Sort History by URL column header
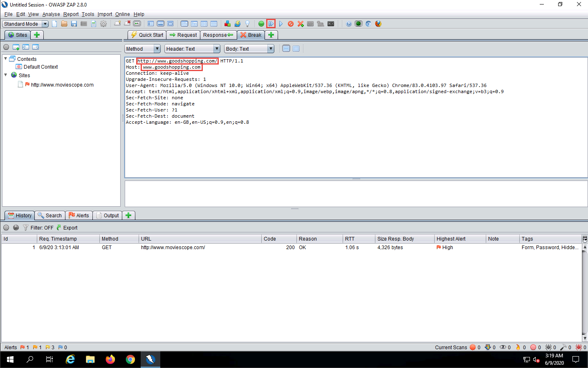588x368 pixels. tap(200, 239)
